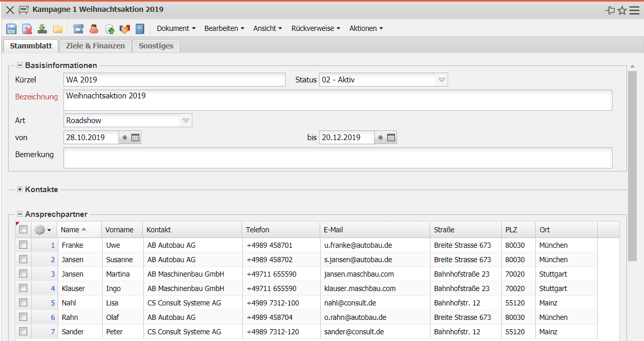Switch to the Ziele & Finanzen tab

[95, 46]
